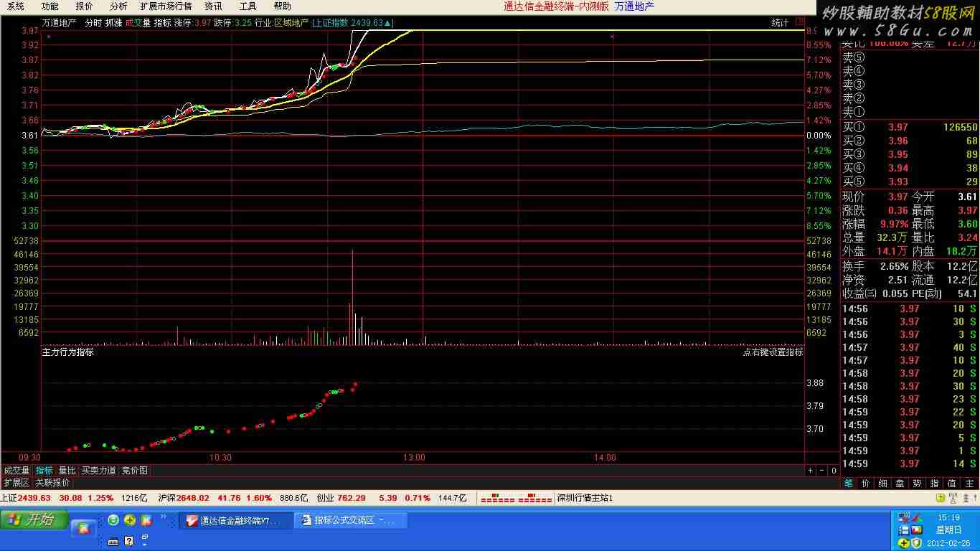Open 指标公式交流区 taskbar item
980x551 pixels.
(x=351, y=521)
